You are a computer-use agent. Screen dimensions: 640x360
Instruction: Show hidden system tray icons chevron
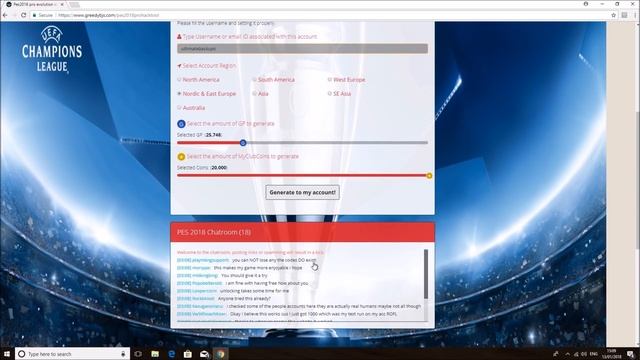pos(567,354)
